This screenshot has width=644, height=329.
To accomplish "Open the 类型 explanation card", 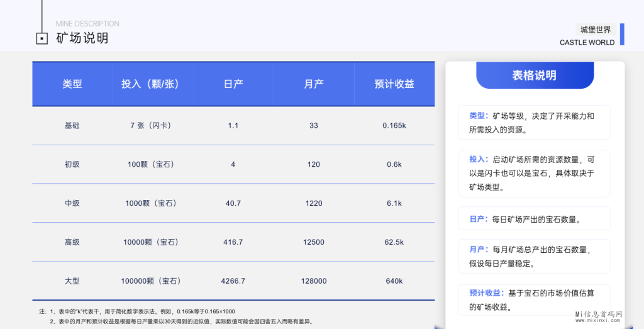I will point(534,123).
